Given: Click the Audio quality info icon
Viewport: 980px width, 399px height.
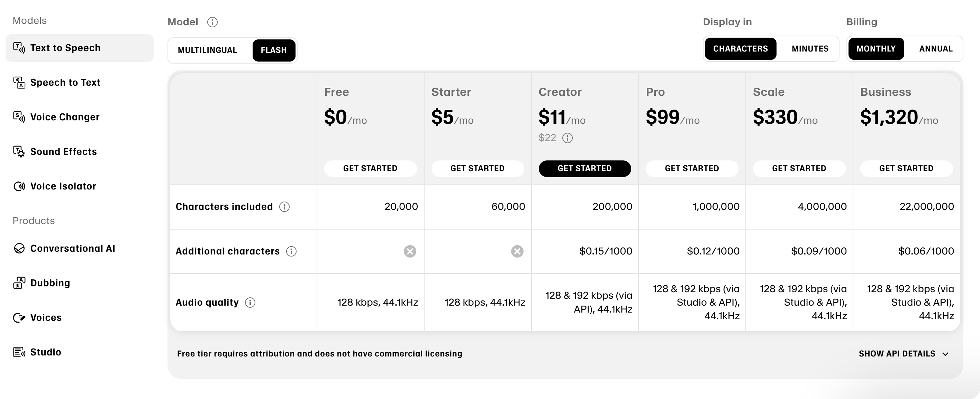Looking at the screenshot, I should [250, 302].
